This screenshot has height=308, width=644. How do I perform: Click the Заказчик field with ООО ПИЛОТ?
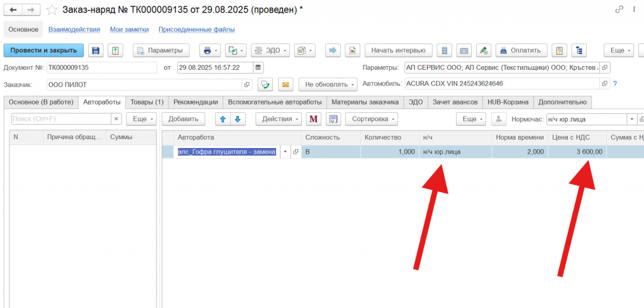[143, 84]
